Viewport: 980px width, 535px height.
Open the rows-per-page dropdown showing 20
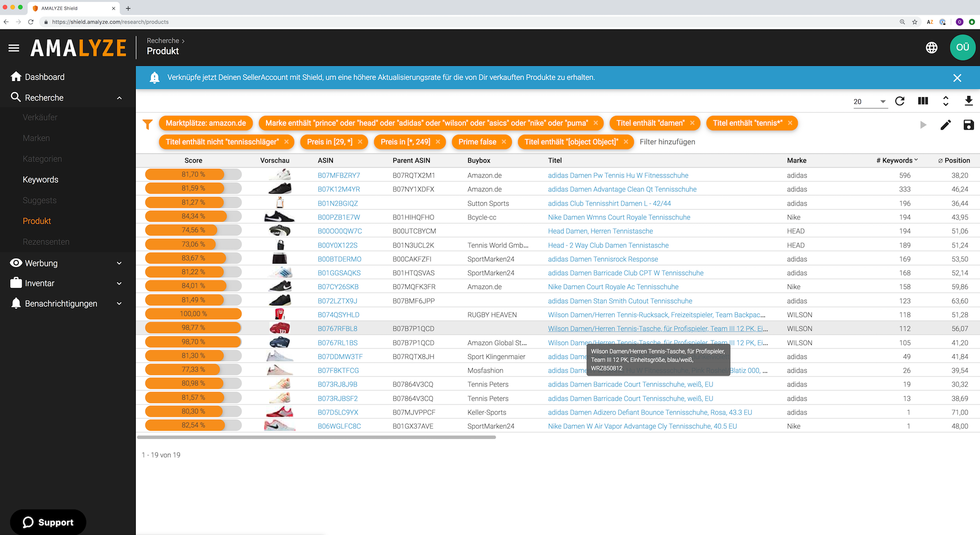[x=870, y=102]
